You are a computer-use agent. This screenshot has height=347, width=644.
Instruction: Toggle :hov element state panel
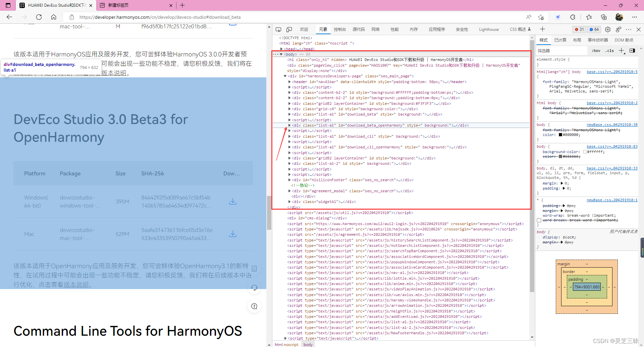[596, 51]
